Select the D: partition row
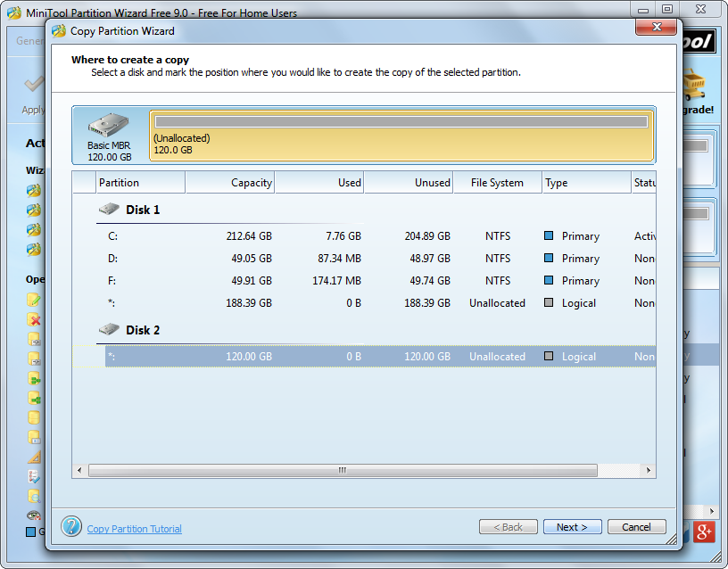Screen dimensions: 728x569 click(x=364, y=258)
